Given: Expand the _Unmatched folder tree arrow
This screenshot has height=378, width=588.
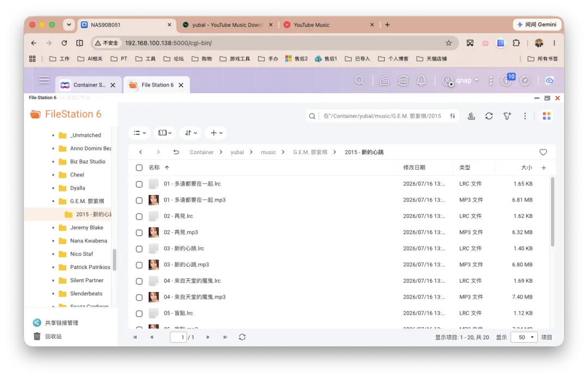Looking at the screenshot, I should coord(53,136).
